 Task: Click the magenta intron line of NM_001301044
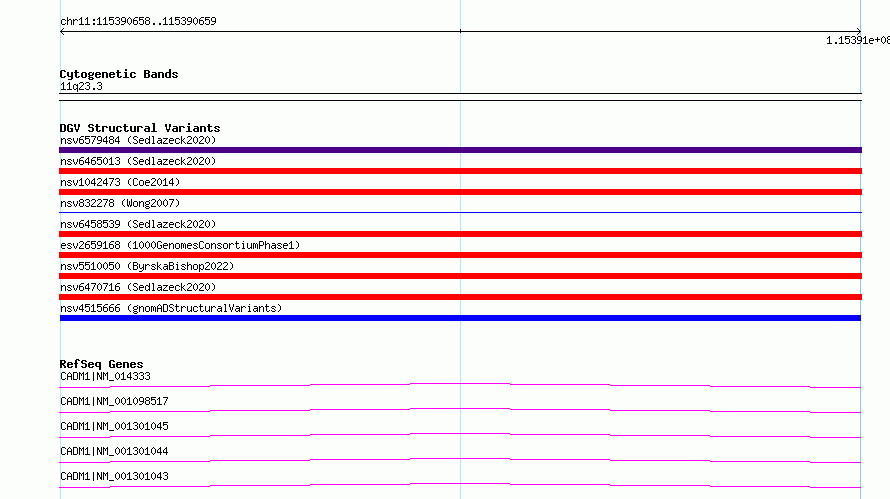(x=460, y=460)
